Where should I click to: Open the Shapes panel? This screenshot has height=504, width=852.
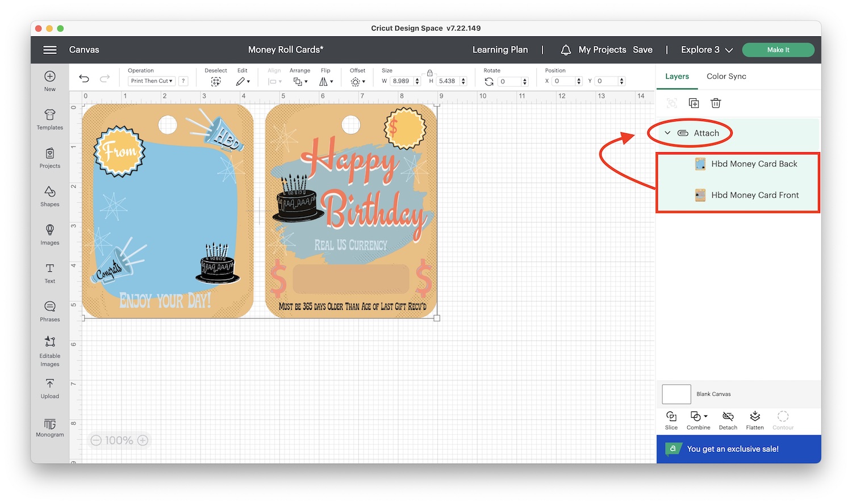pyautogui.click(x=49, y=196)
